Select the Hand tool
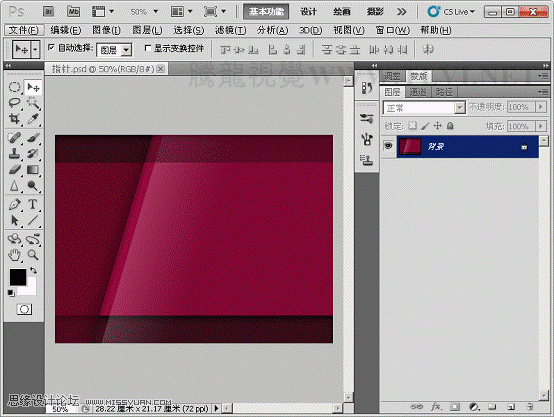This screenshot has height=417, width=554. pyautogui.click(x=14, y=255)
